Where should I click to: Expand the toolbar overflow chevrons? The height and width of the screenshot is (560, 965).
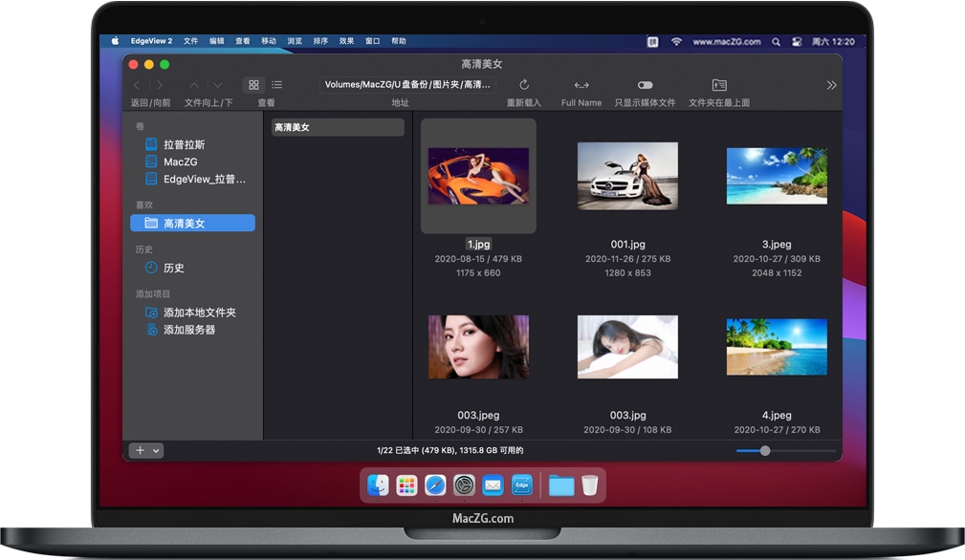[x=831, y=85]
